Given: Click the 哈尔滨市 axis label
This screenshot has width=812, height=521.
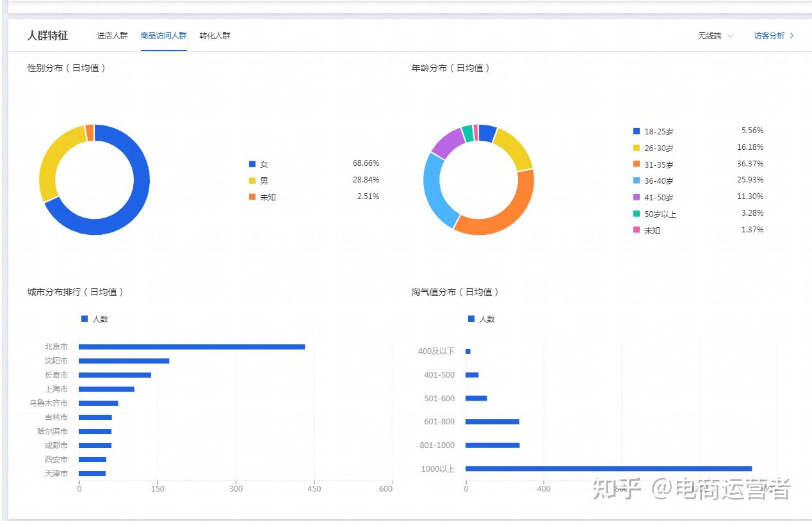Looking at the screenshot, I should (x=53, y=431).
